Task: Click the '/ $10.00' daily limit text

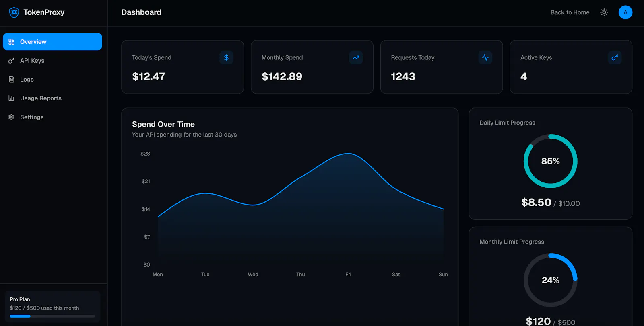Action: pyautogui.click(x=567, y=203)
